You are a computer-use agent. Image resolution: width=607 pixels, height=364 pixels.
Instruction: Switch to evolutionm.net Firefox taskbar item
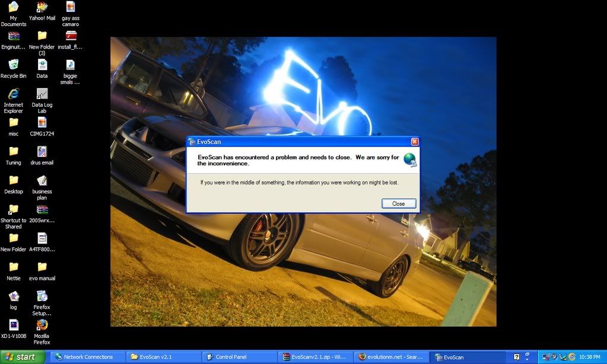coord(391,357)
